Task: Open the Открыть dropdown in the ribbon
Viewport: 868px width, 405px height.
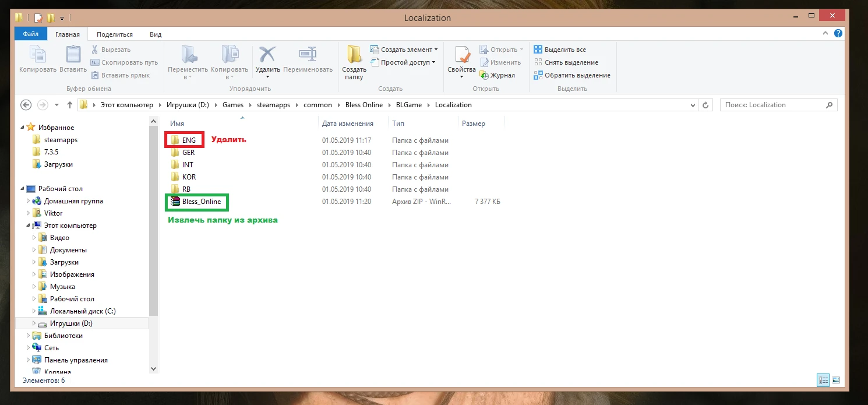Action: [x=502, y=50]
